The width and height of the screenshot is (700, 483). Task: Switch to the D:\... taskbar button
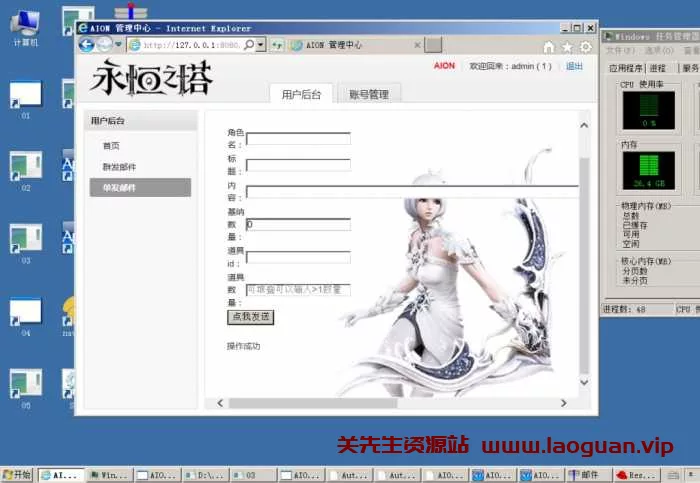click(x=206, y=475)
